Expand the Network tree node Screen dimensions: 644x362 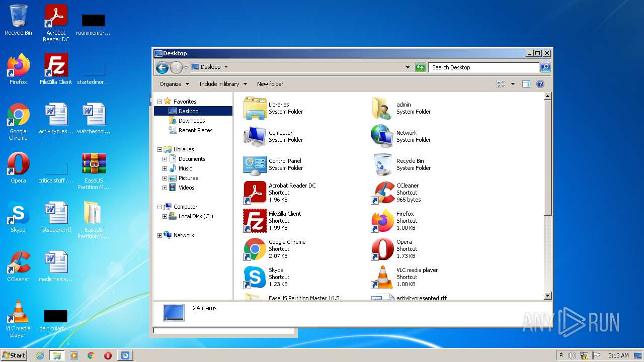coord(160,235)
